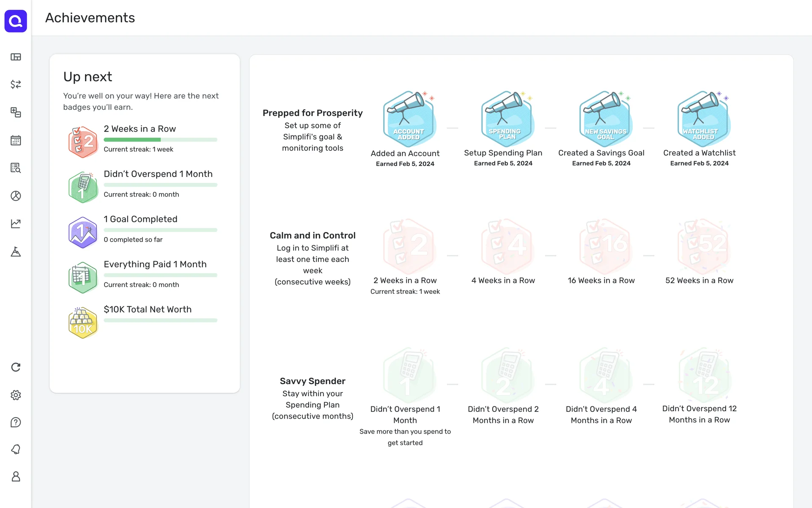Image resolution: width=812 pixels, height=508 pixels.
Task: Click the 2 Weeks in a Row progress bar
Action: point(160,140)
